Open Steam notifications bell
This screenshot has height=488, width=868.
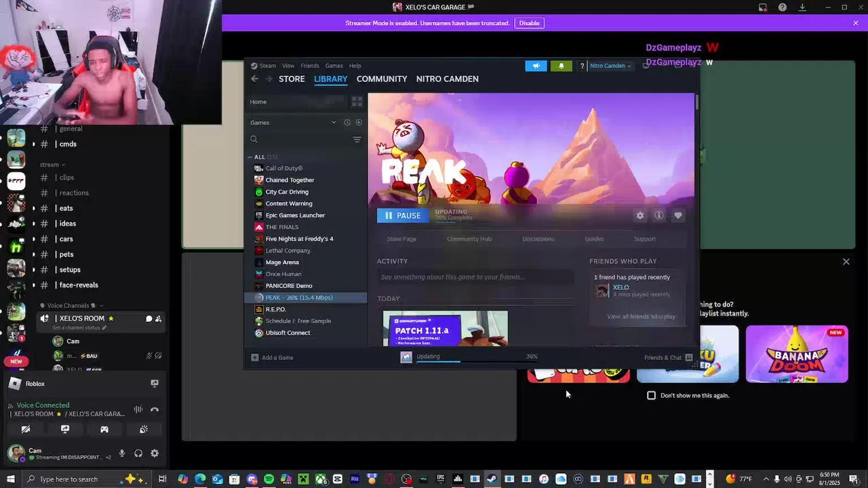[561, 66]
